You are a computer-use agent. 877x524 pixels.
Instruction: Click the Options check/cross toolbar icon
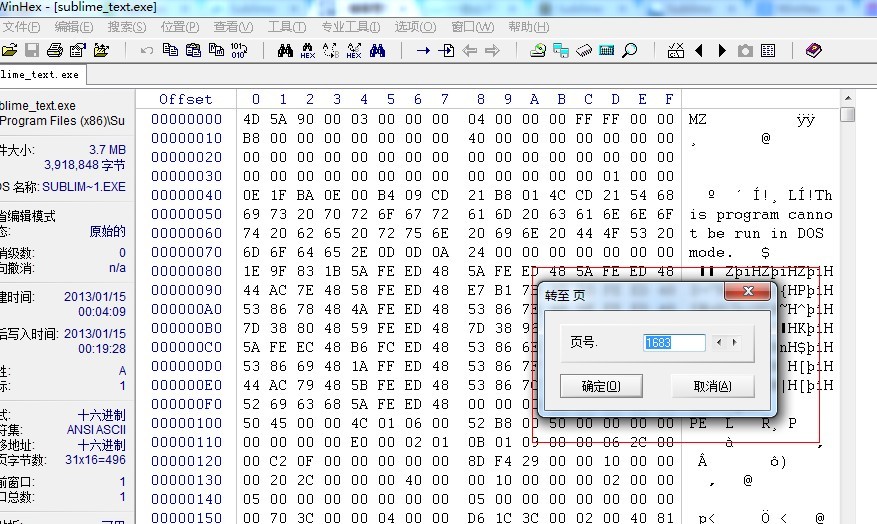click(x=676, y=51)
